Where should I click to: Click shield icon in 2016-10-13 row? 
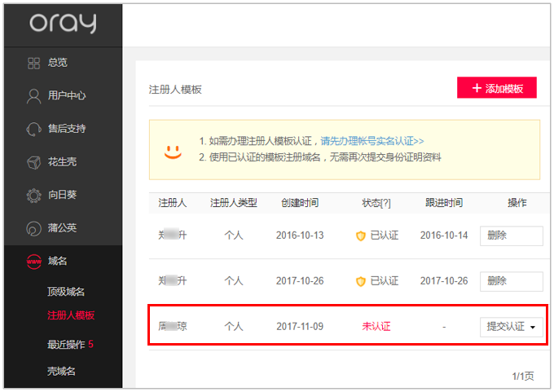[x=360, y=236]
